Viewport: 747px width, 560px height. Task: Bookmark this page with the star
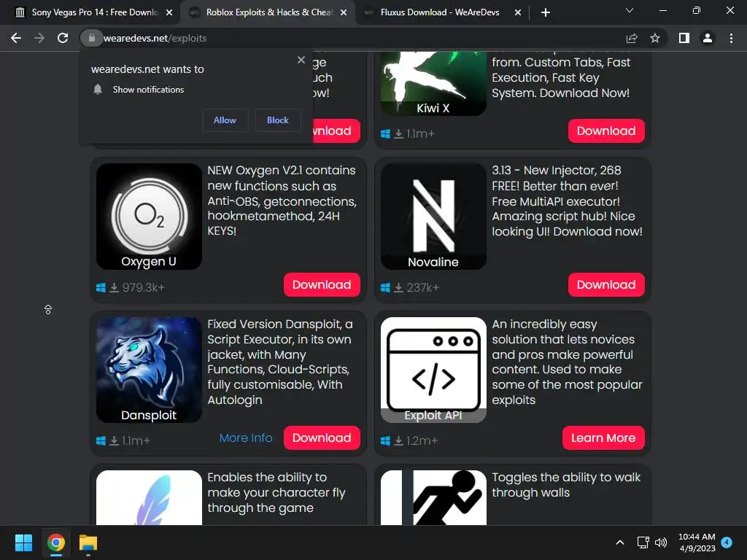point(655,38)
